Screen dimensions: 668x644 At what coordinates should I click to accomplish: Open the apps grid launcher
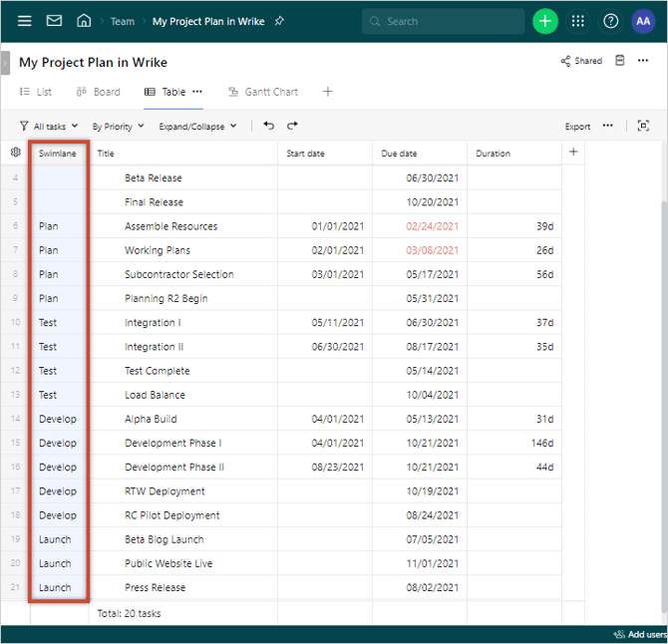coord(577,21)
